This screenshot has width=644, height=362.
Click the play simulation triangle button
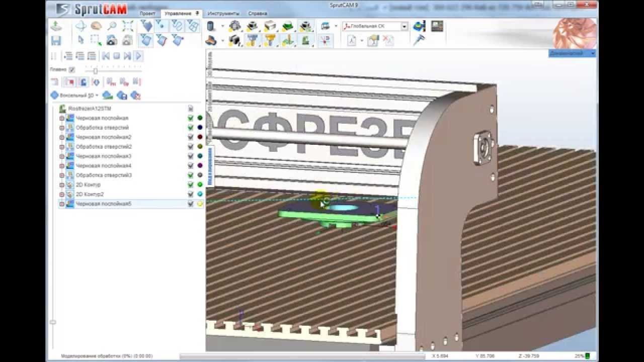click(x=138, y=56)
